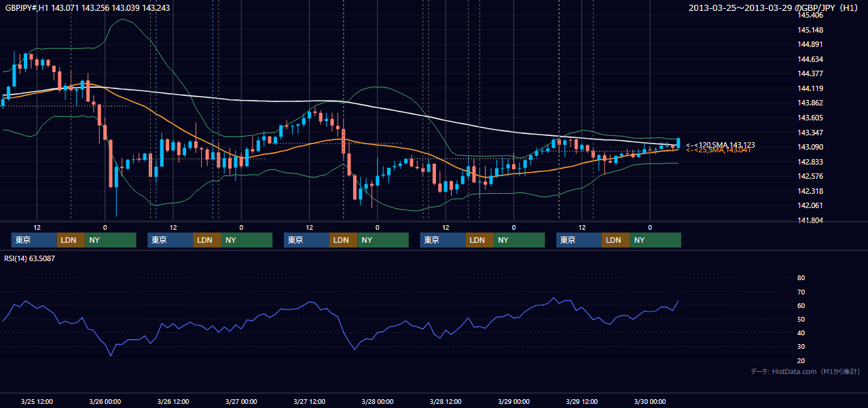
Task: Click the 3/26 00:00 date label
Action: [x=105, y=401]
